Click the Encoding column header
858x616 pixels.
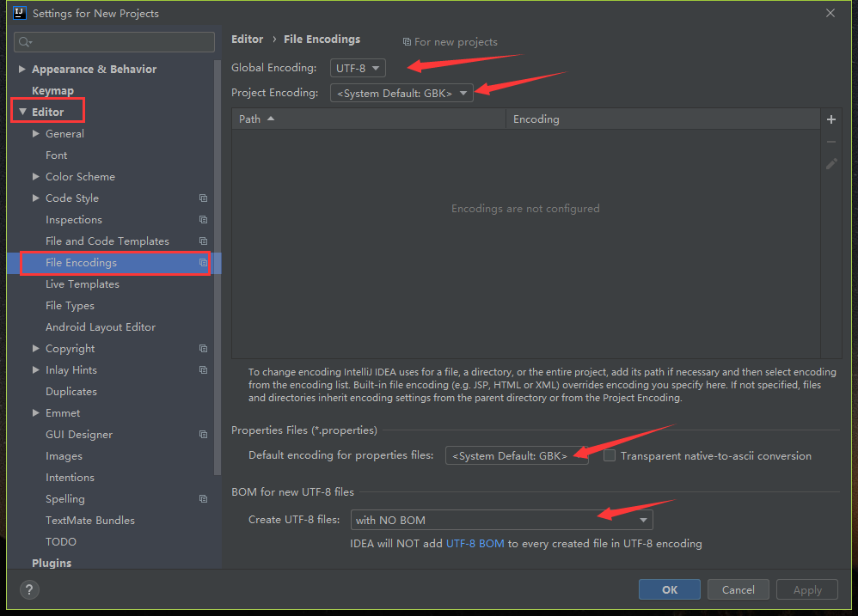pyautogui.click(x=663, y=119)
